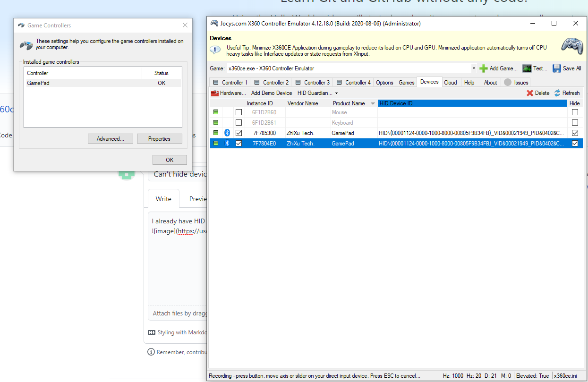Viewport: 588px width, 382px height.
Task: Switch to the Controller 1 tab
Action: coord(230,82)
